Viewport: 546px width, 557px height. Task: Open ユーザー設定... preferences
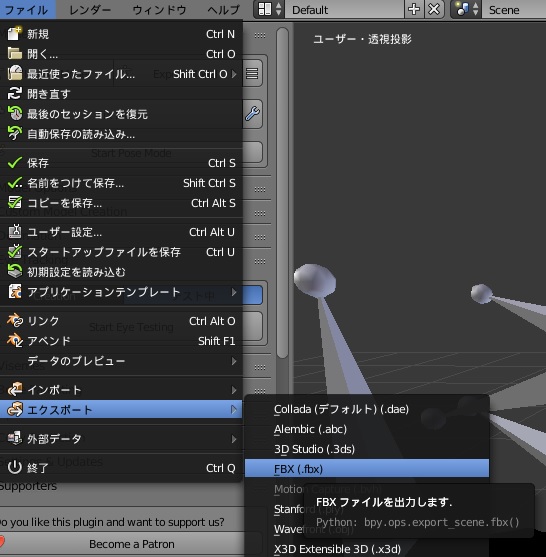(121, 232)
